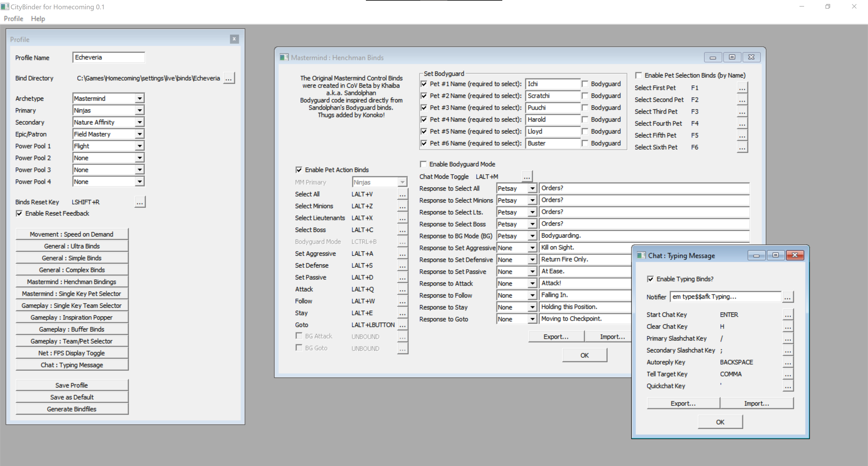The width and height of the screenshot is (868, 466).
Task: Open the Help menu
Action: click(38, 18)
